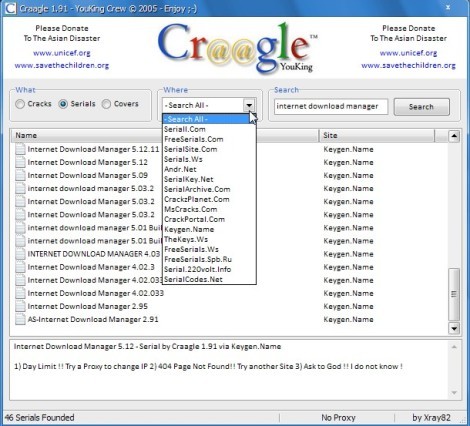Click 'by Xray82' status bar text
470x426 pixels.
pos(431,418)
